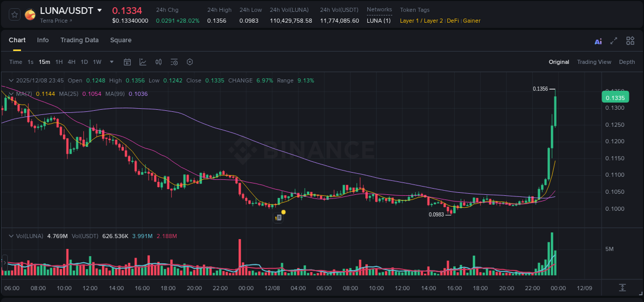Switch chart to Trading View mode

[594, 62]
